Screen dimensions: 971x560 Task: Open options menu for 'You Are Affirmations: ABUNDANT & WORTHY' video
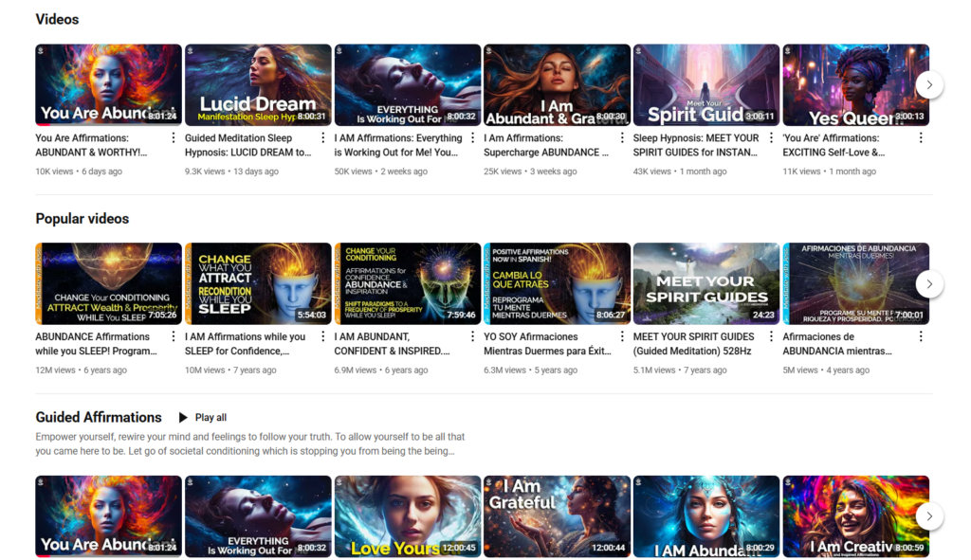173,138
